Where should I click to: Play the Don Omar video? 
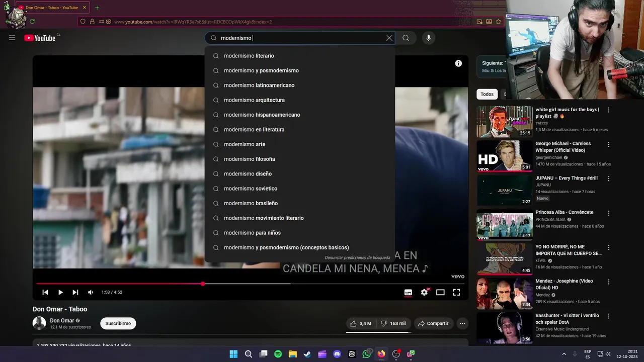coord(60,292)
